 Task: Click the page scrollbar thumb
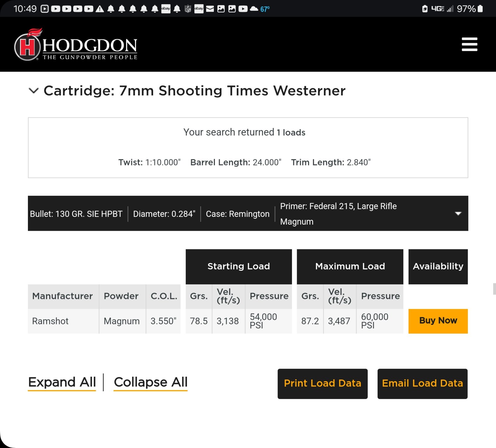494,289
